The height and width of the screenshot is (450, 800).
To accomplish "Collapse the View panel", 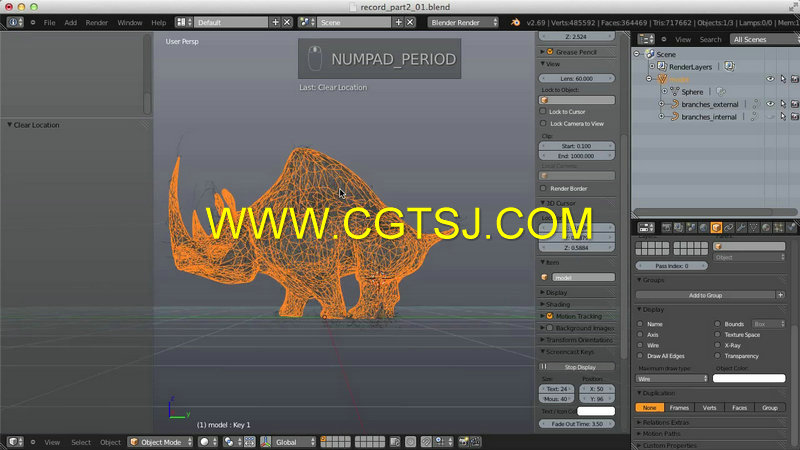I will (x=542, y=64).
